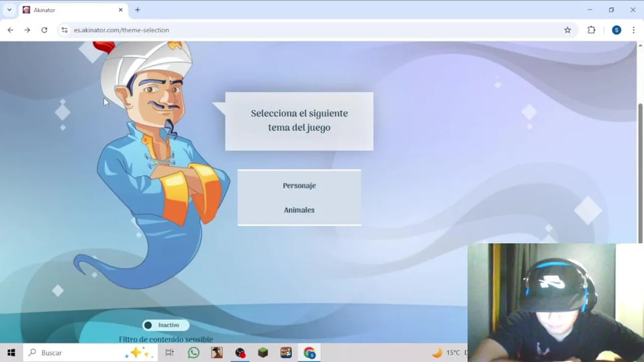Viewport: 644px width, 362px height.
Task: Go back to the previous page
Action: click(11, 30)
